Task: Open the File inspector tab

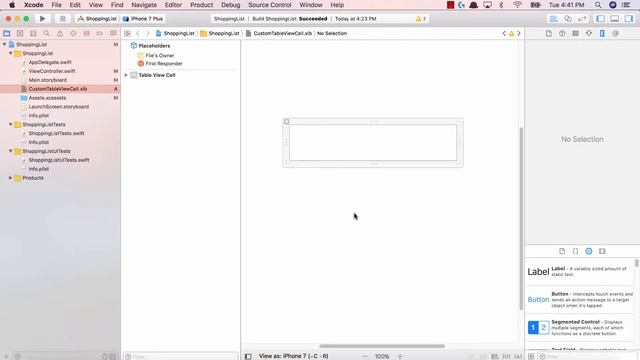Action: point(549,33)
